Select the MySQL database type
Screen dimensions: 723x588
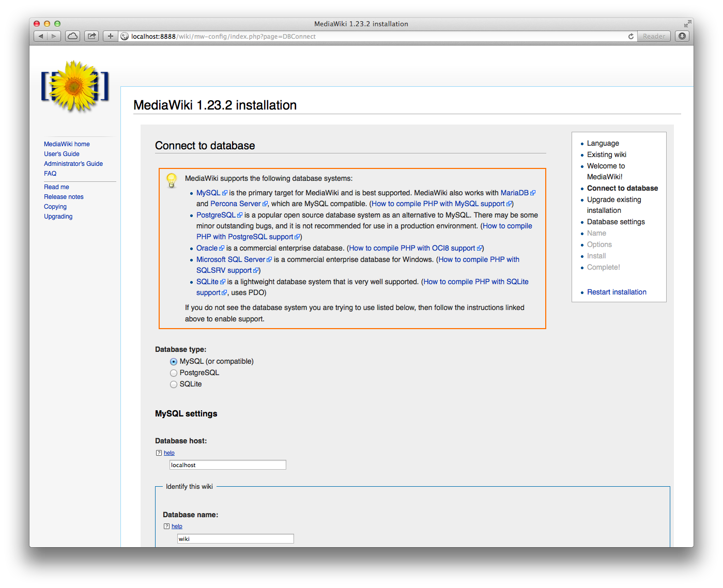174,362
